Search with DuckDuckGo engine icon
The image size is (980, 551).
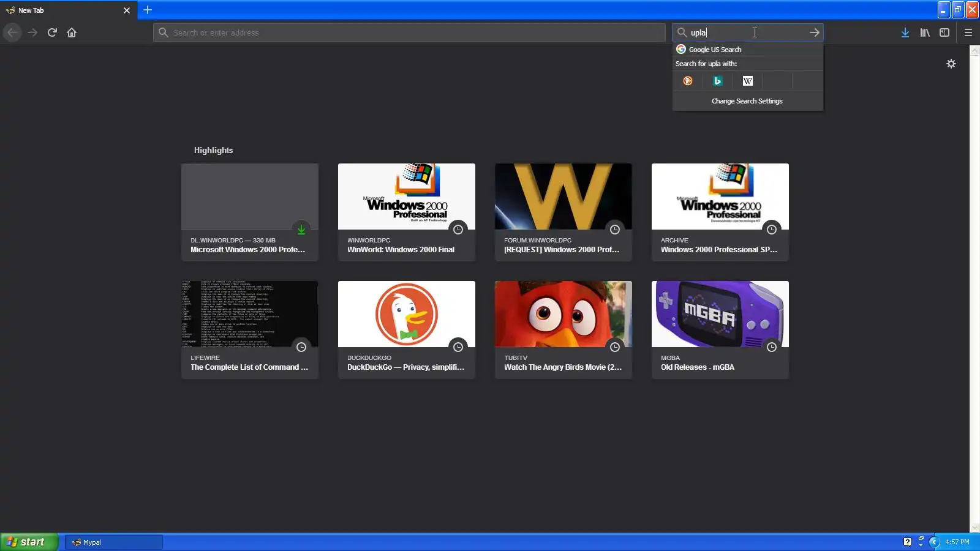(688, 81)
